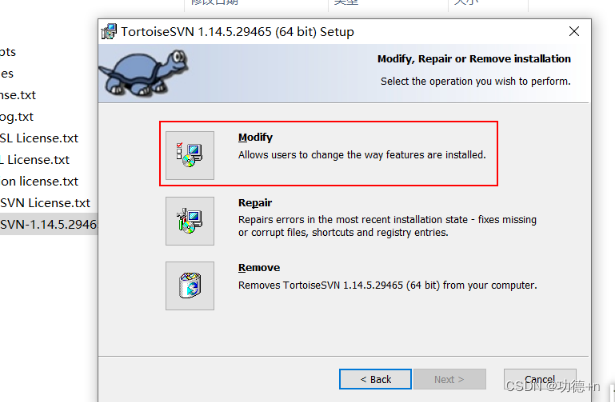615x402 pixels.
Task: Go back with the Back button
Action: [x=375, y=379]
